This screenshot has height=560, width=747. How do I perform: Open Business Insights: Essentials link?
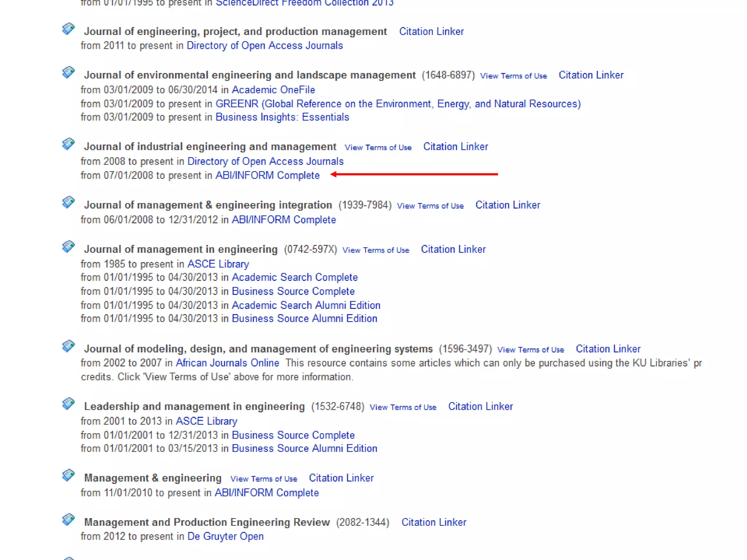tap(282, 117)
